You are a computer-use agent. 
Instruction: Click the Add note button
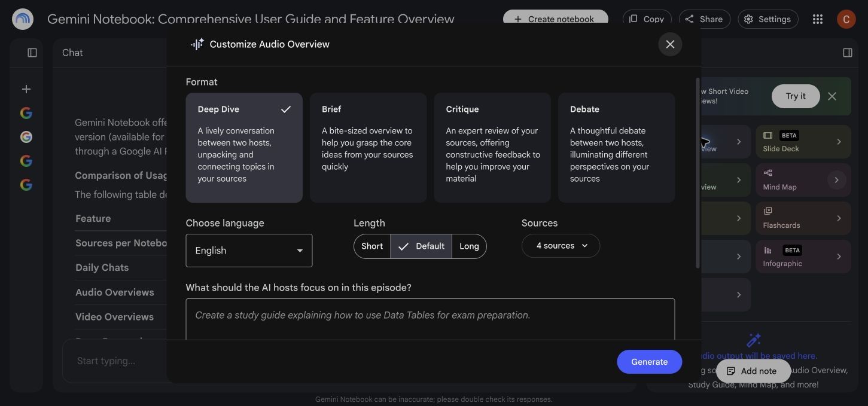pyautogui.click(x=753, y=371)
